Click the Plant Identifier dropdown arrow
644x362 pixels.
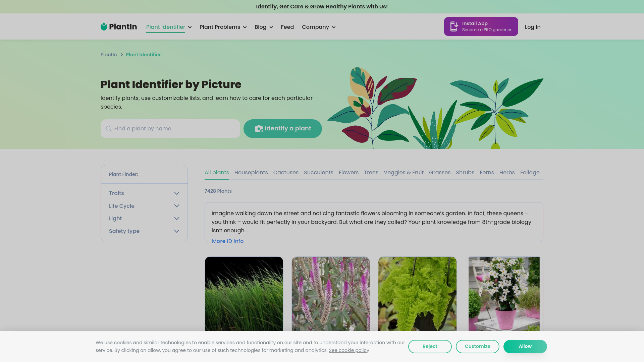pos(190,27)
